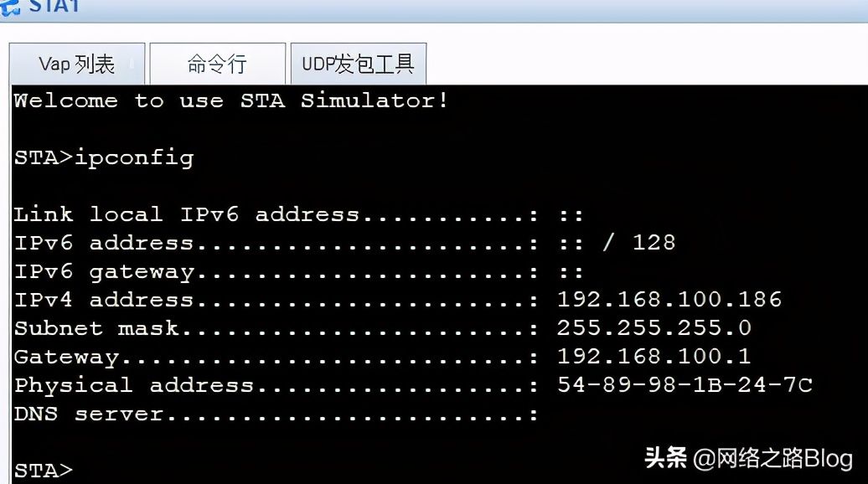
Task: Click the physical address 54-89-98-1B-24-7C
Action: point(685,384)
